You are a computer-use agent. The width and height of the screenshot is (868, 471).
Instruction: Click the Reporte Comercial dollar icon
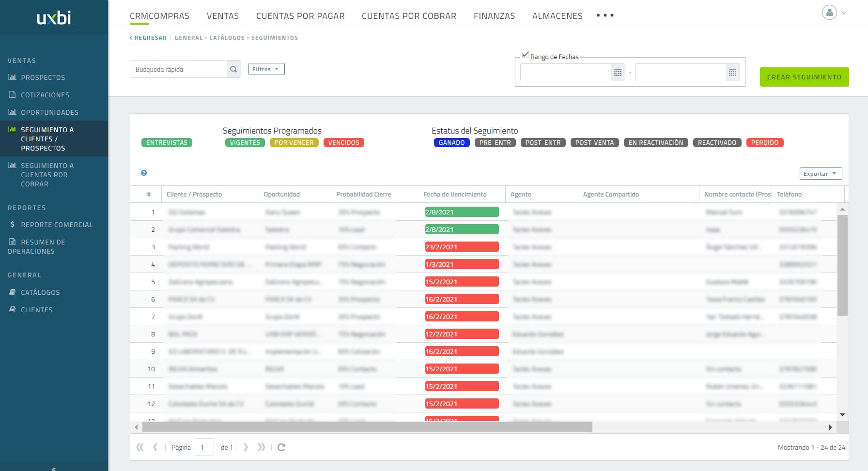13,224
